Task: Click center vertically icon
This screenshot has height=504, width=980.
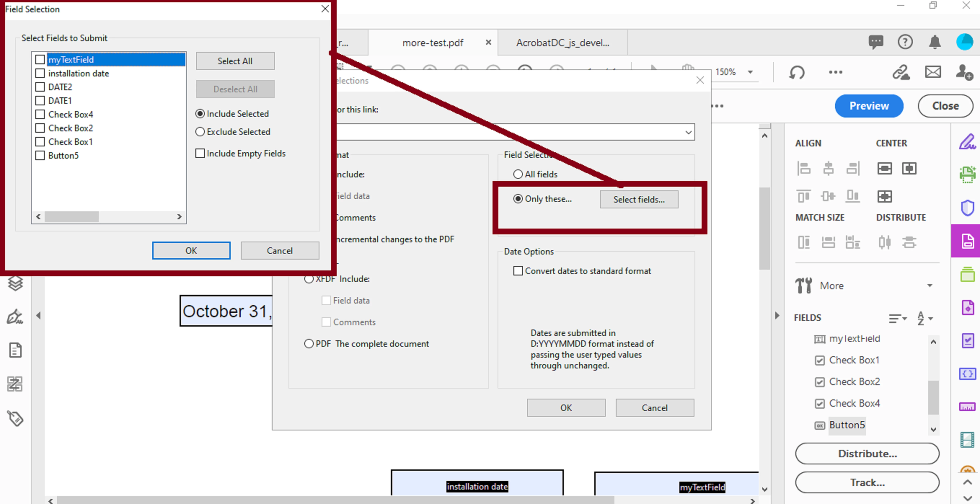Action: [x=884, y=168]
